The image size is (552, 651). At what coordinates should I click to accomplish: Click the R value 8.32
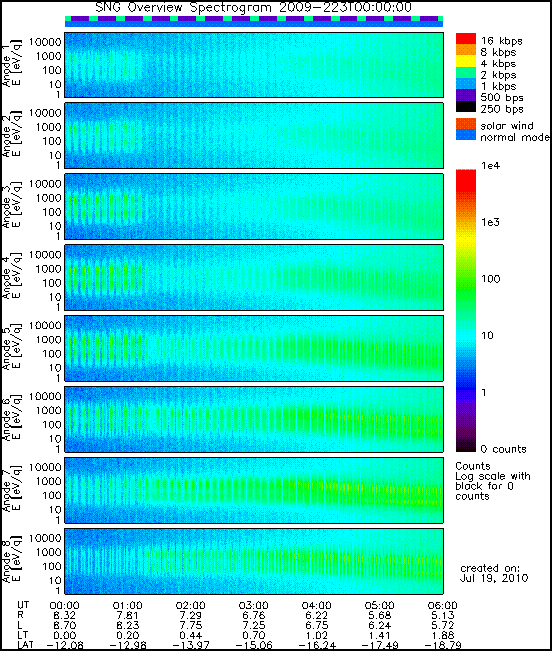click(64, 616)
